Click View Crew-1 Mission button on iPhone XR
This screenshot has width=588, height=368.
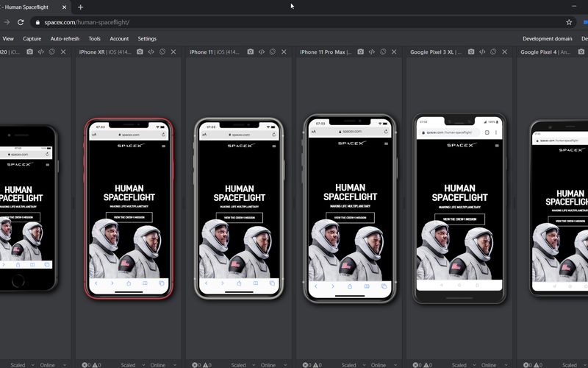click(x=129, y=217)
